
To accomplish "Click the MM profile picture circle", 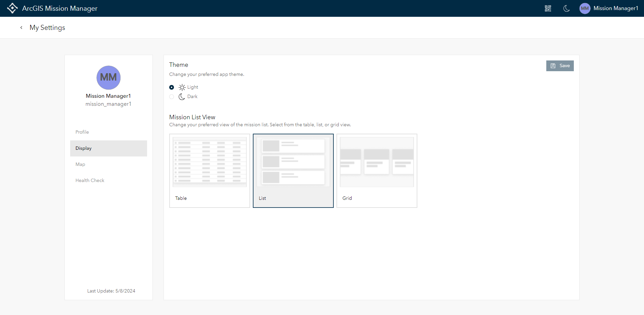I will 108,78.
